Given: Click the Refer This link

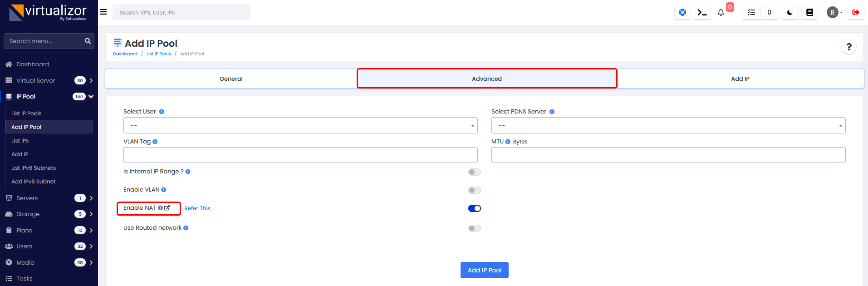Looking at the screenshot, I should click(197, 208).
